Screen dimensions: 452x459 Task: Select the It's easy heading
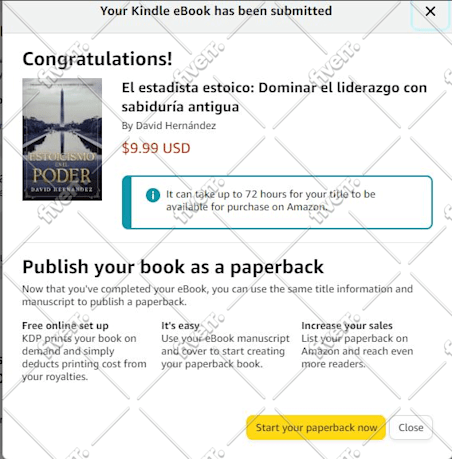click(x=180, y=325)
